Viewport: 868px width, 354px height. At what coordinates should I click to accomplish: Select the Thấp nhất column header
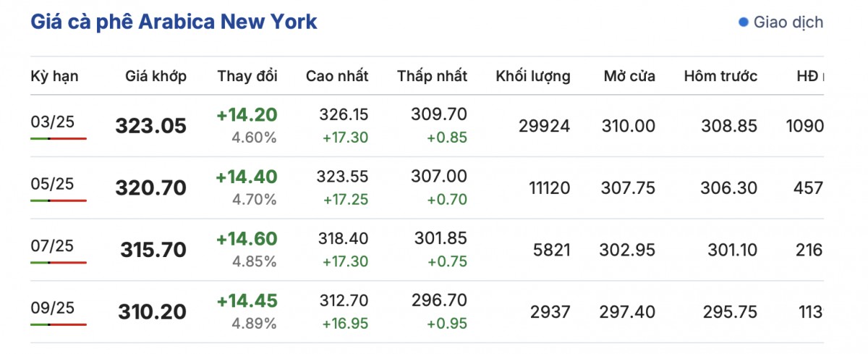tap(432, 76)
